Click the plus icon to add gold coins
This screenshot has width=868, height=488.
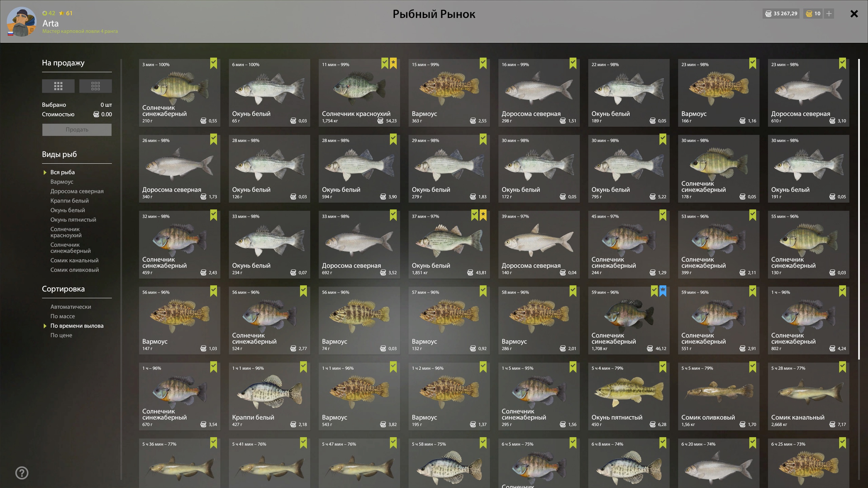[x=829, y=14]
